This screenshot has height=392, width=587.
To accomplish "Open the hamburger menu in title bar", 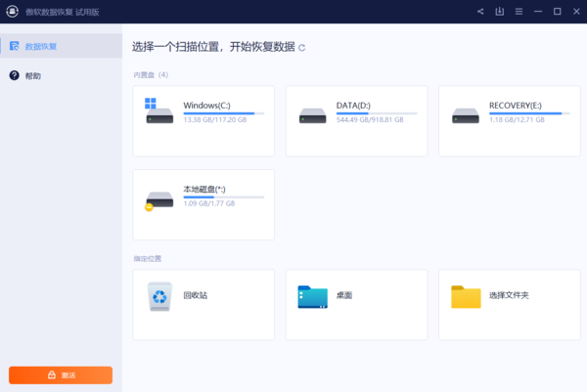I will [x=519, y=12].
